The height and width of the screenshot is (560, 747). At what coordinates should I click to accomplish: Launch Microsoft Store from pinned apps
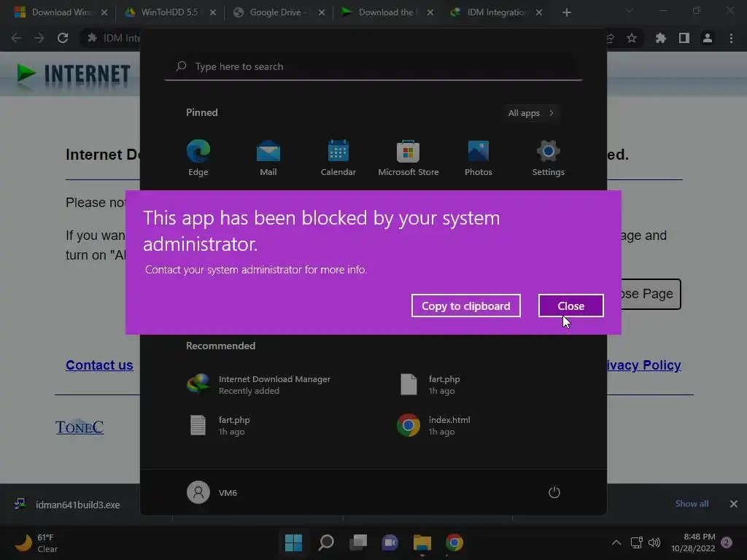click(x=409, y=158)
